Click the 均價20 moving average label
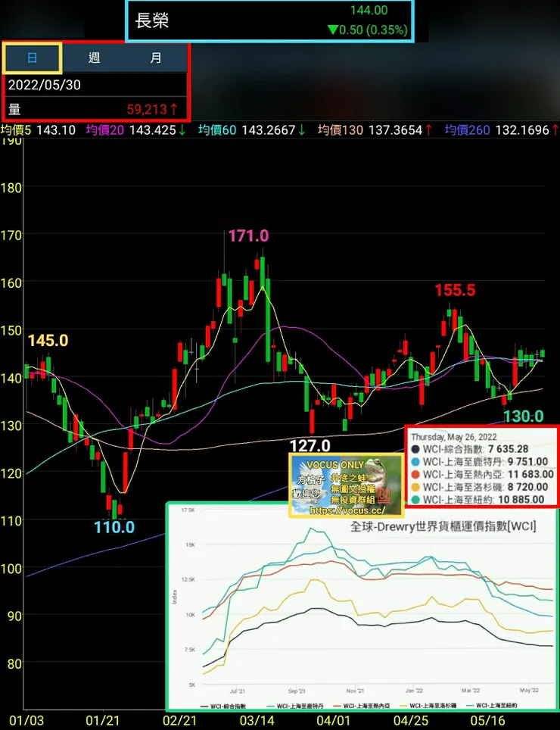Viewport: 560px width, 730px height. tap(104, 130)
